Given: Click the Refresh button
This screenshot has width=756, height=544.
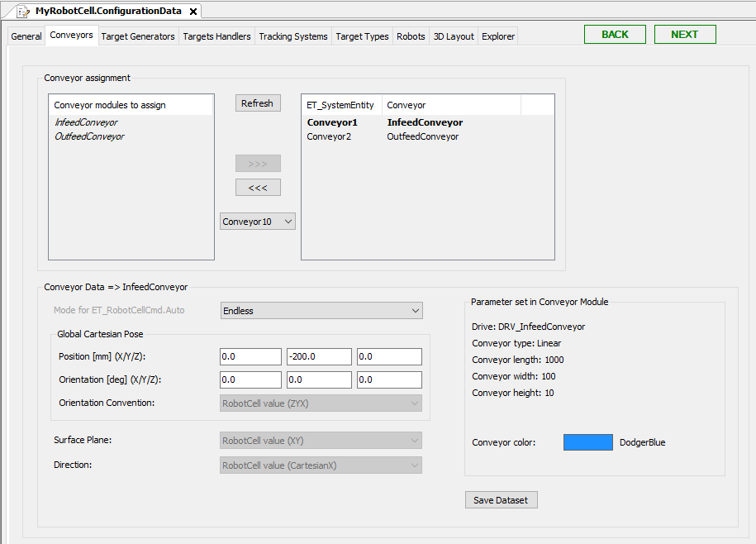Looking at the screenshot, I should click(258, 103).
